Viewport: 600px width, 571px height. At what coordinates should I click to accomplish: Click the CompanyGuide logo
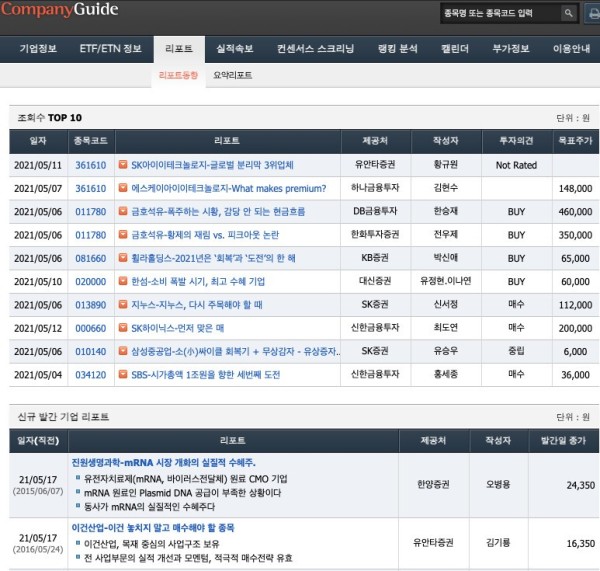(60, 9)
